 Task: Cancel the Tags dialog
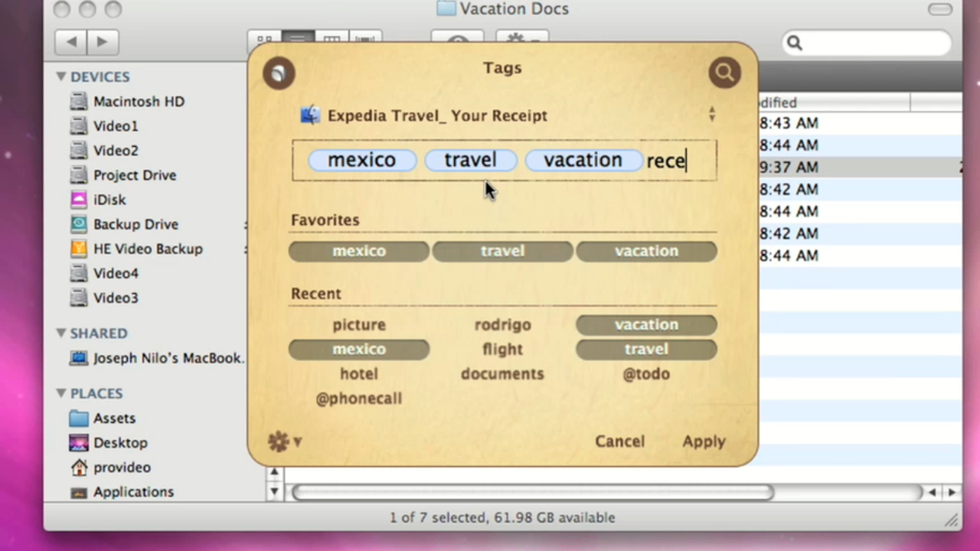[x=619, y=442]
